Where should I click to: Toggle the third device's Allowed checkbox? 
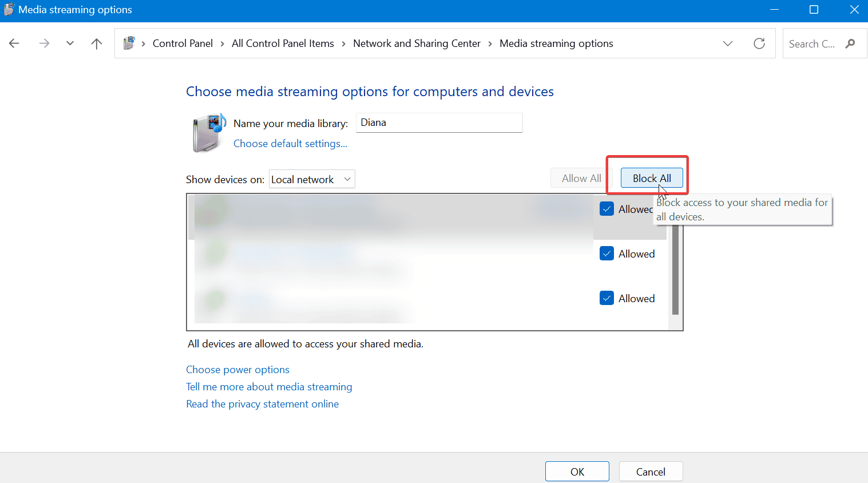click(607, 298)
